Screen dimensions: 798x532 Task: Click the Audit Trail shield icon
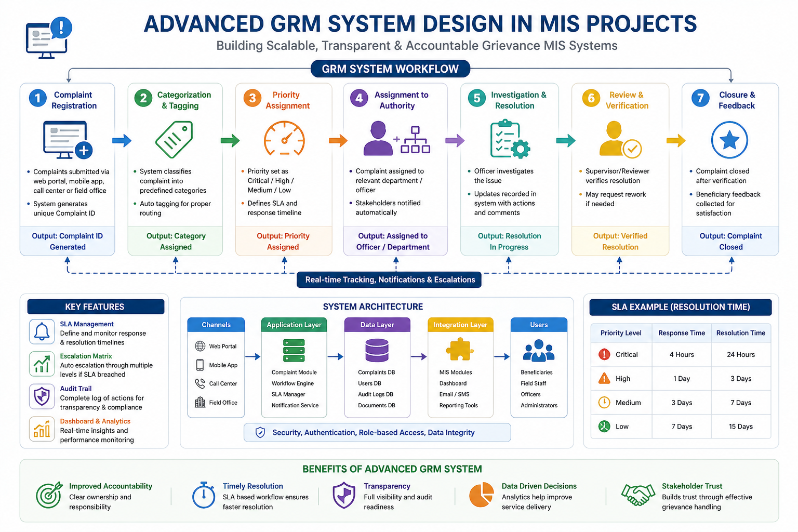(x=42, y=397)
